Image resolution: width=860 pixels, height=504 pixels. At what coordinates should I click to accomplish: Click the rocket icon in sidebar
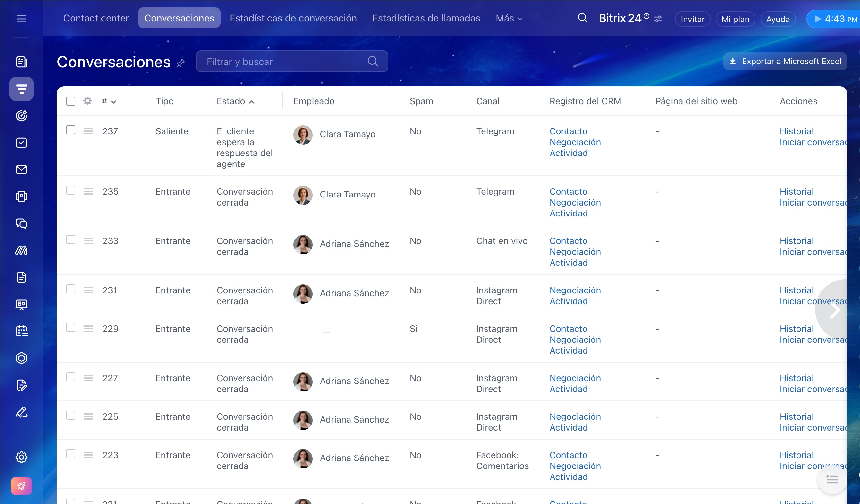pos(21,486)
